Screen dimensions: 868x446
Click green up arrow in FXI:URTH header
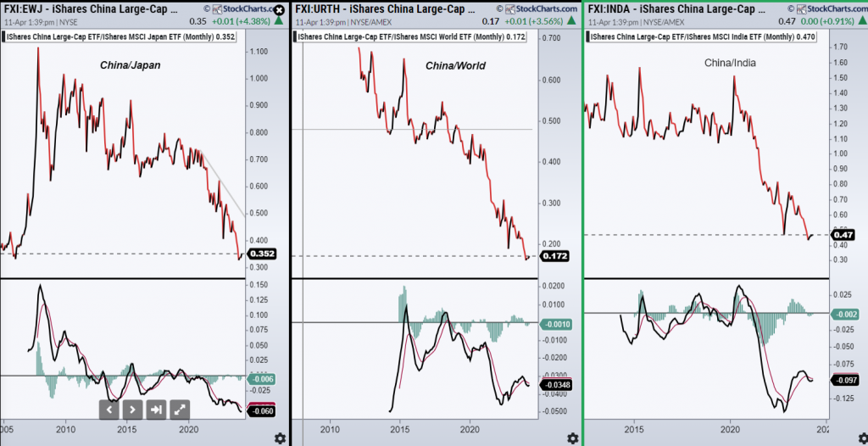pos(571,21)
